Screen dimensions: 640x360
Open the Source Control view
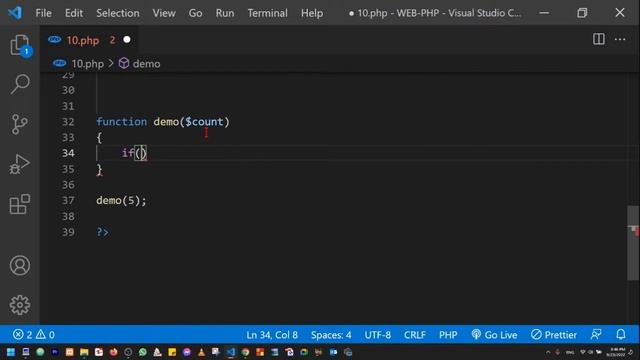(20, 124)
